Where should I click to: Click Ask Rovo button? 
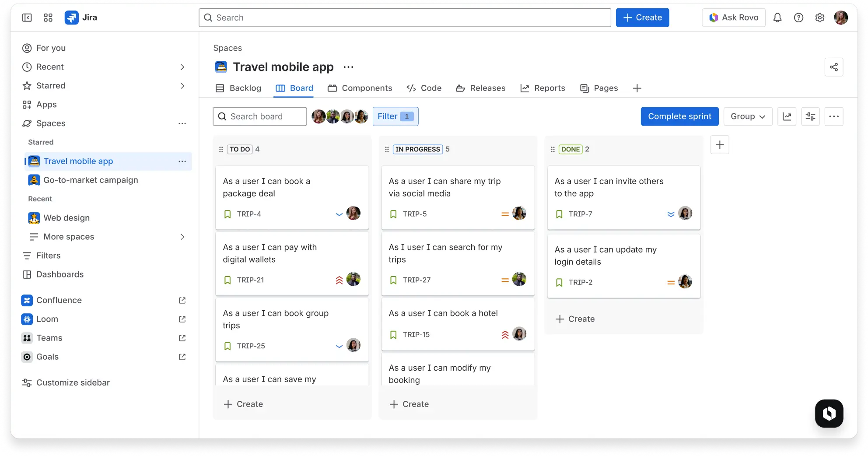click(734, 18)
